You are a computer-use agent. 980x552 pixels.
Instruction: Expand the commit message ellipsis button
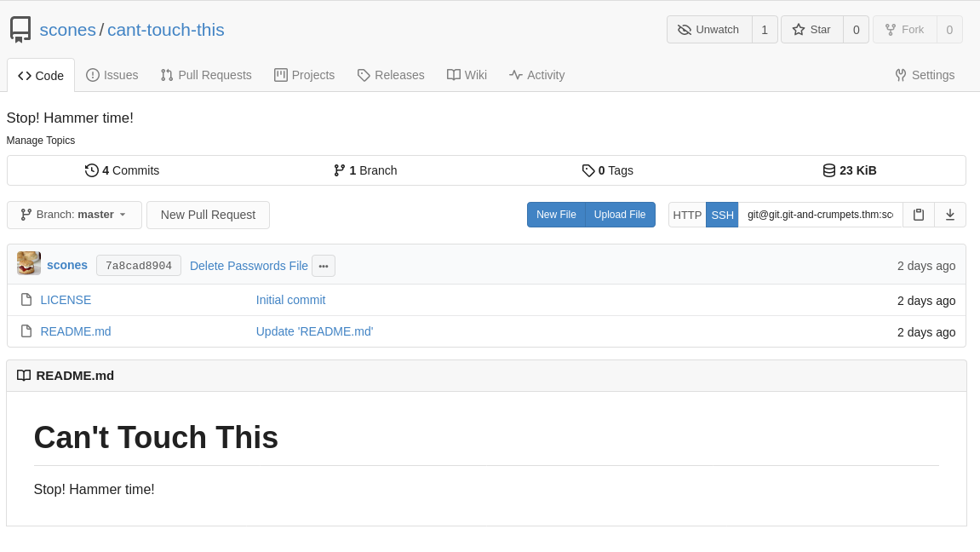323,266
